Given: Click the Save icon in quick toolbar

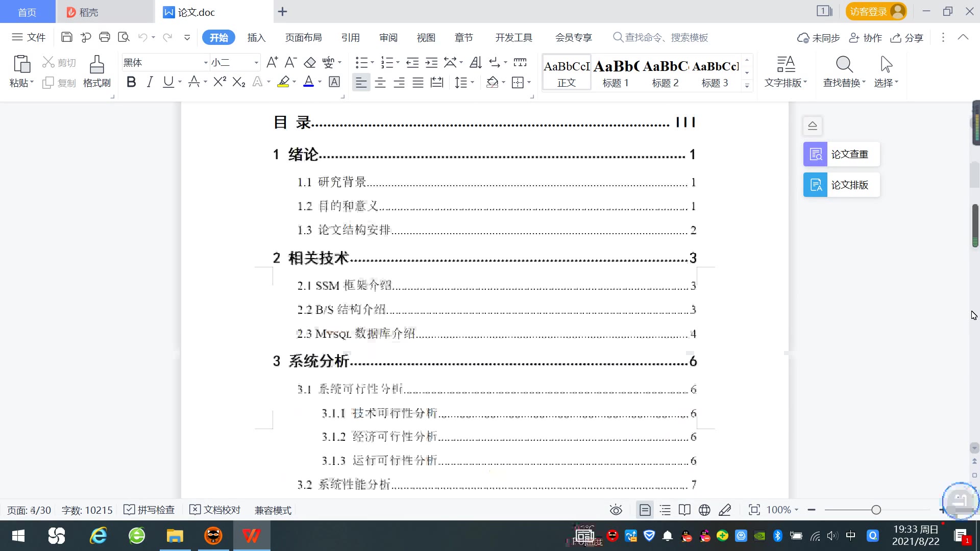Looking at the screenshot, I should click(66, 37).
